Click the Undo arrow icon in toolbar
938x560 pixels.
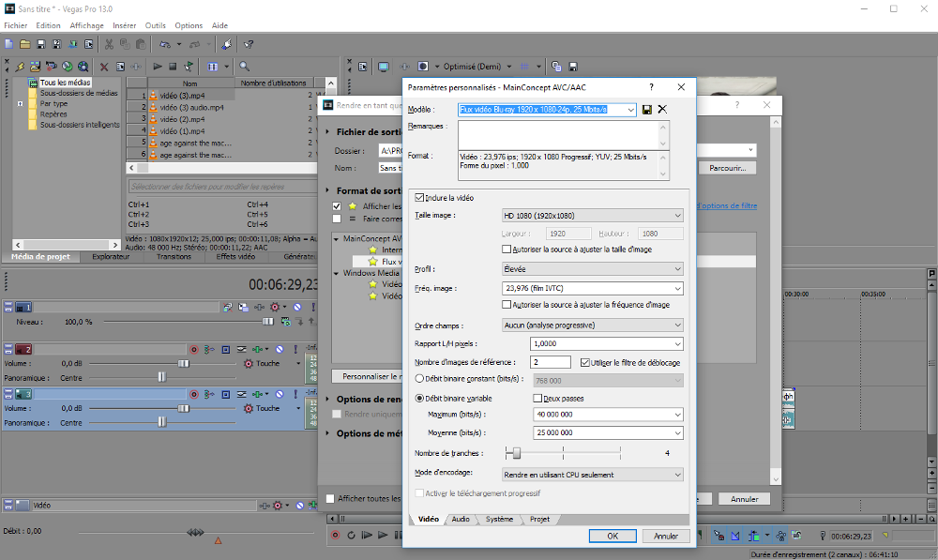pyautogui.click(x=164, y=44)
